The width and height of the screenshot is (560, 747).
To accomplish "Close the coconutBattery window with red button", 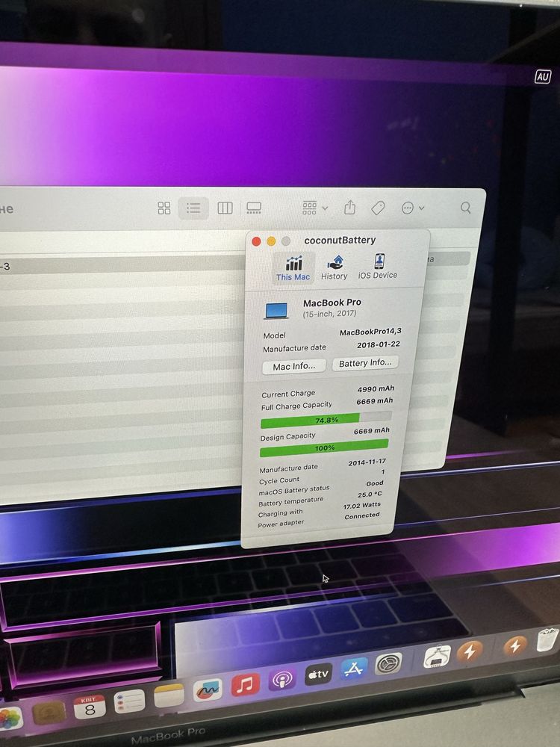I will (256, 241).
